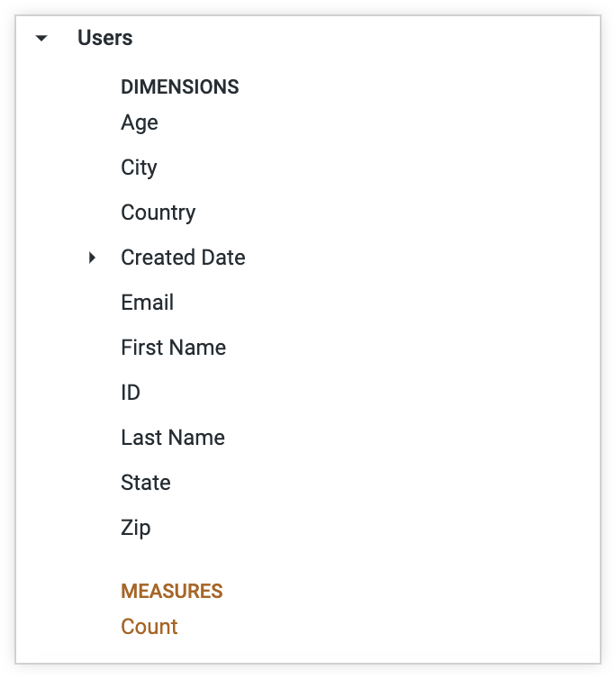Select the Email dimension

point(147,303)
